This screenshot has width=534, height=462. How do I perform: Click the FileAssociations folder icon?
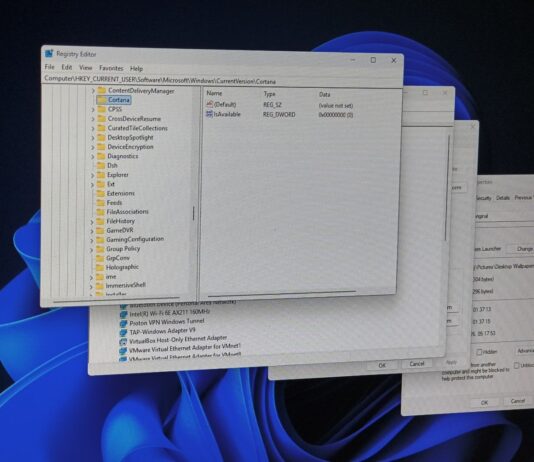point(101,212)
